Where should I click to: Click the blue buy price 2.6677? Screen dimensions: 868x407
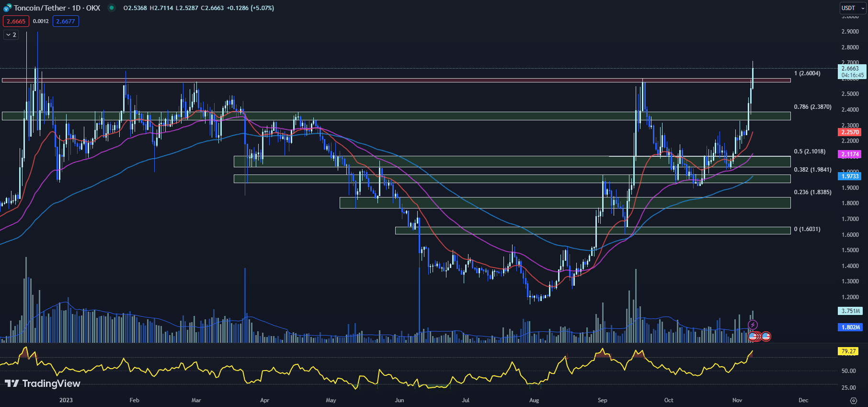[x=66, y=21]
